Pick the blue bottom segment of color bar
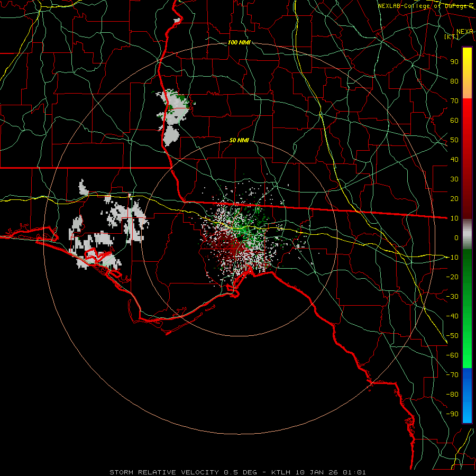Image resolution: width=476 pixels, height=476 pixels. 467,395
